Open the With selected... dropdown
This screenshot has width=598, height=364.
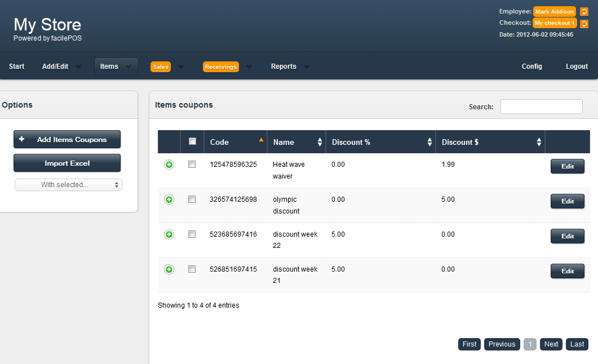pyautogui.click(x=68, y=185)
